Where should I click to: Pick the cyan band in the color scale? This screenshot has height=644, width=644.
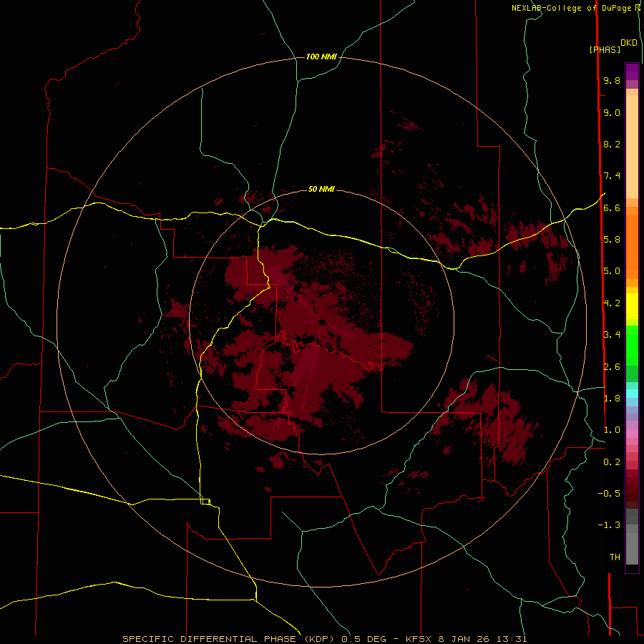[x=632, y=394]
